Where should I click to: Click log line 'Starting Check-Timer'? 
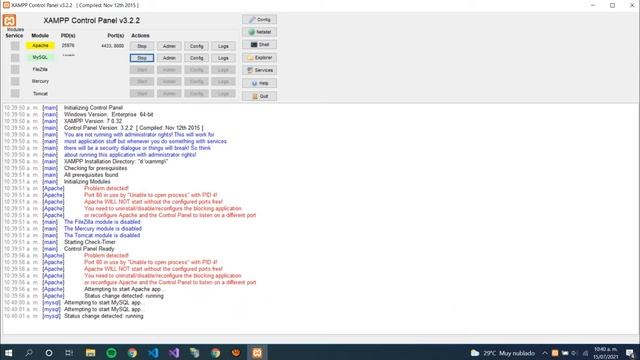pyautogui.click(x=90, y=242)
